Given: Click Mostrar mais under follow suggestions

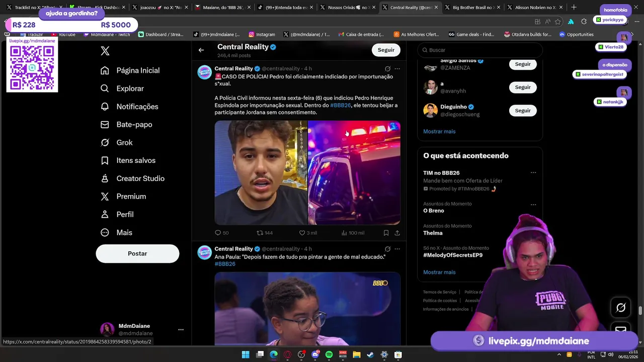Looking at the screenshot, I should tap(439, 131).
